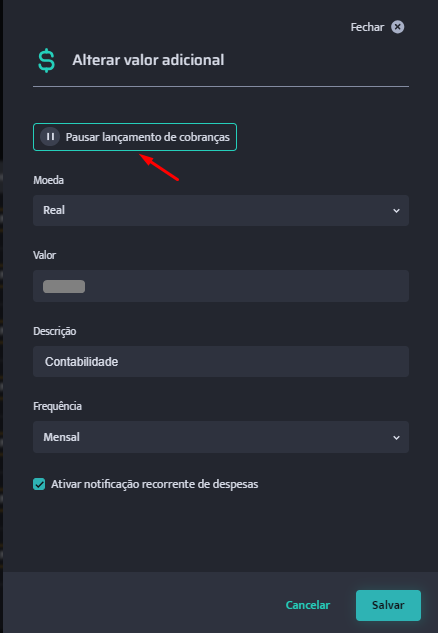Click the chevron arrow in Frequência field
This screenshot has width=438, height=633.
click(396, 438)
